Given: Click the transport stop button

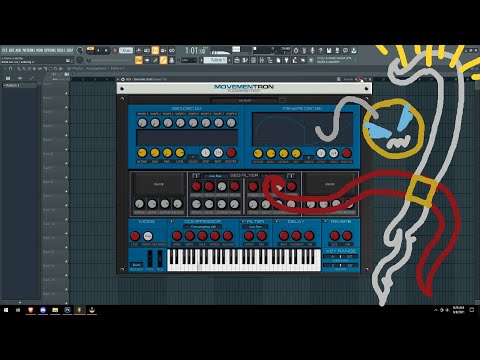Looking at the screenshot, I should (x=106, y=50).
